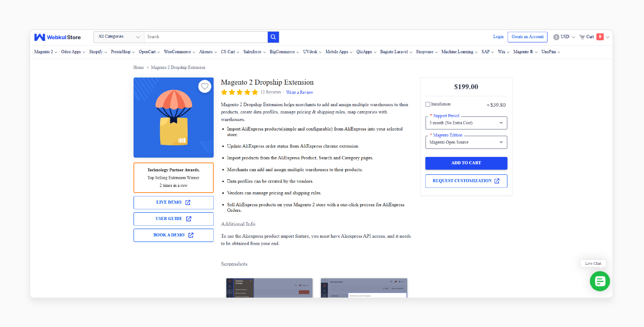Focus the Search input field
The height and width of the screenshot is (327, 644).
(x=206, y=37)
